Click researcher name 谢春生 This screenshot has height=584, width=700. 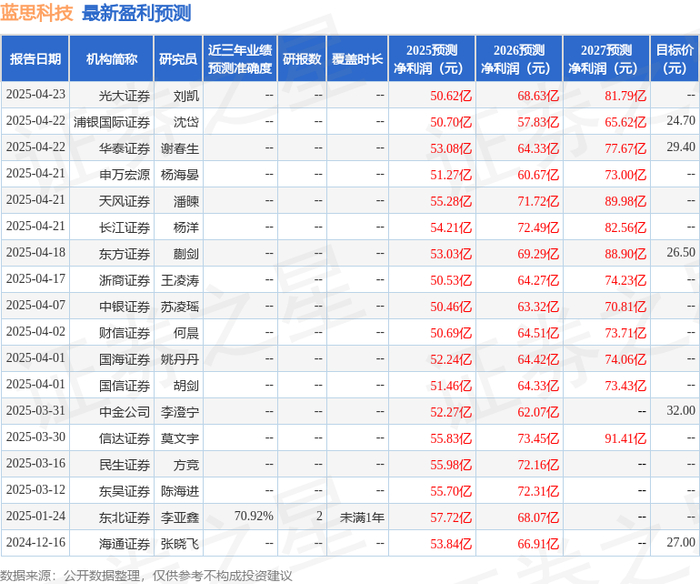point(180,148)
